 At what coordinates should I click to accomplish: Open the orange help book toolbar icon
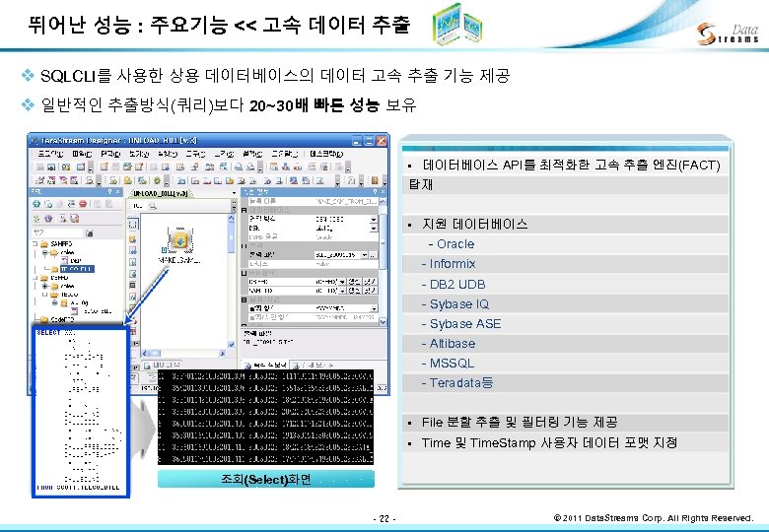pyautogui.click(x=375, y=180)
